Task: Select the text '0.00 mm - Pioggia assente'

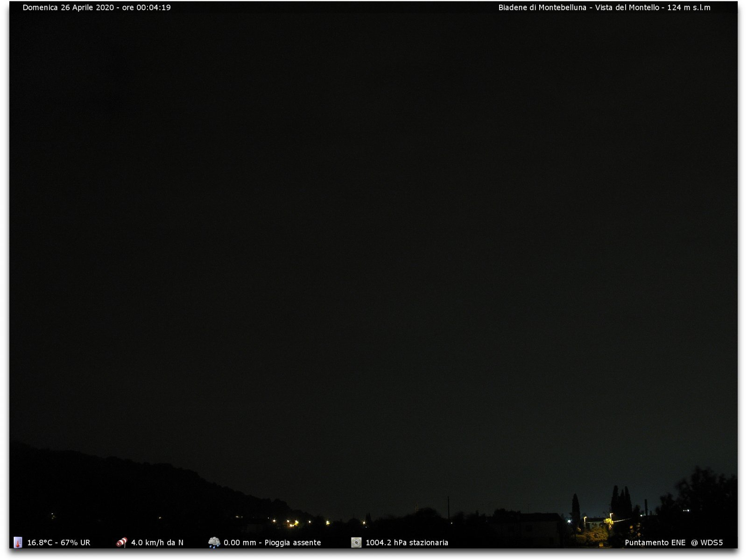Action: 272,543
